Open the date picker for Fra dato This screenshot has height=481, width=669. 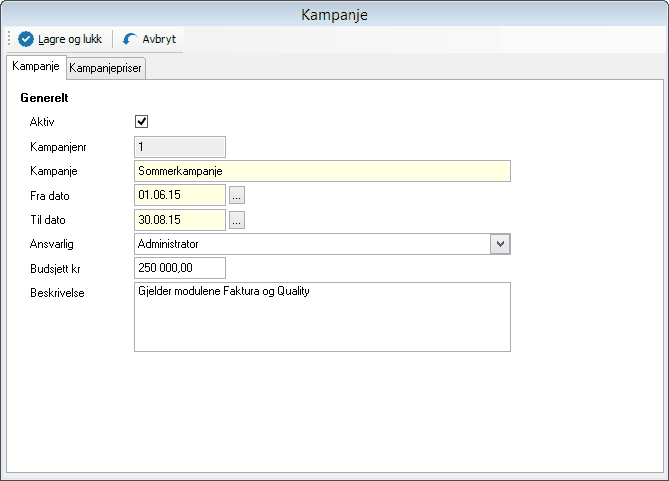(237, 195)
